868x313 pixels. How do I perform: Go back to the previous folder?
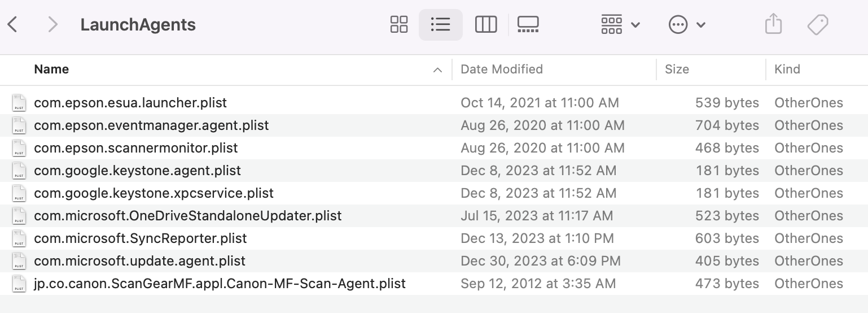pos(12,25)
